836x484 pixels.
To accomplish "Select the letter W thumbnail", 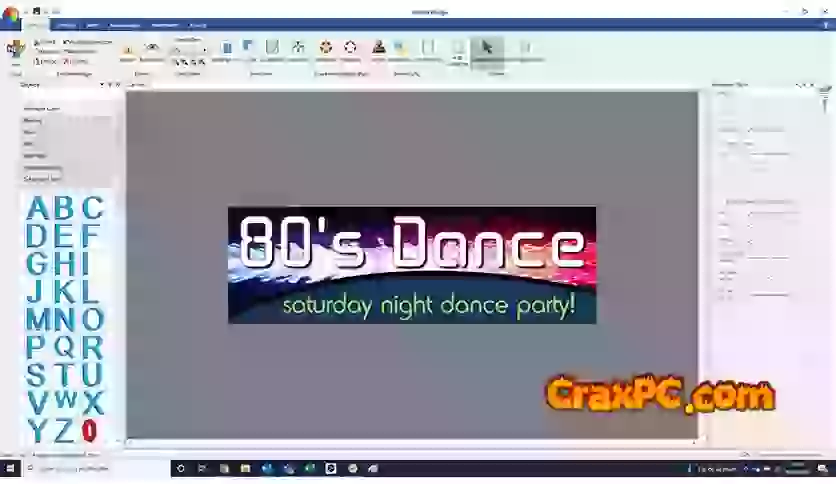I will click(66, 399).
